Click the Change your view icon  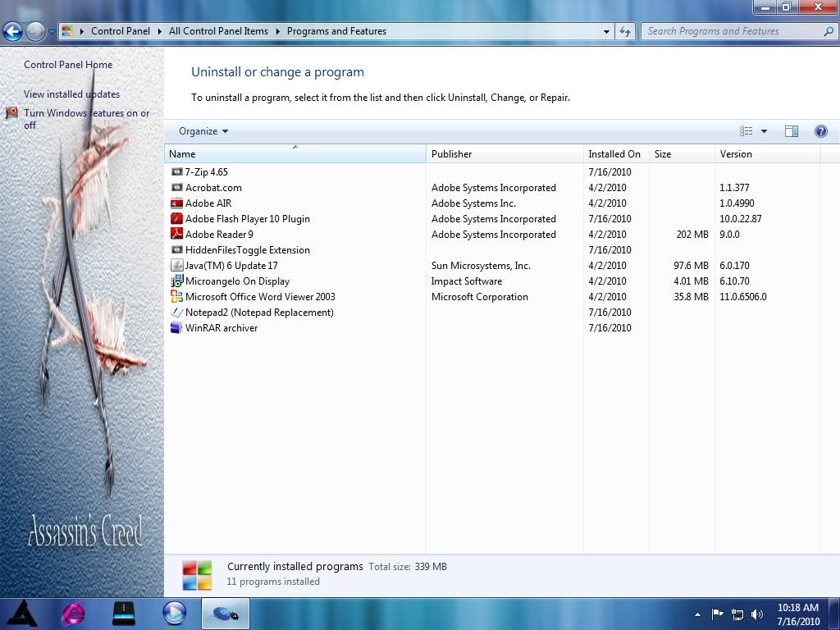click(x=746, y=131)
